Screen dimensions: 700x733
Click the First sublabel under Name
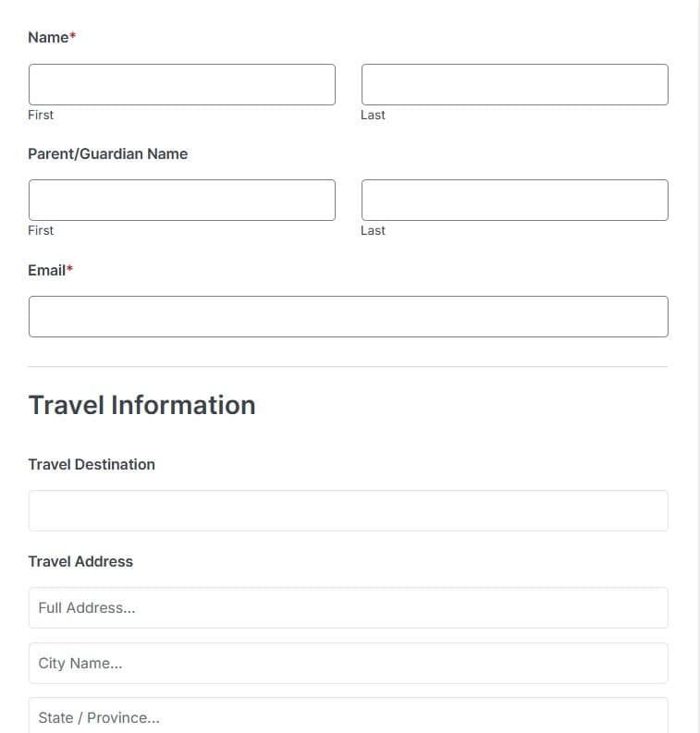coord(41,115)
